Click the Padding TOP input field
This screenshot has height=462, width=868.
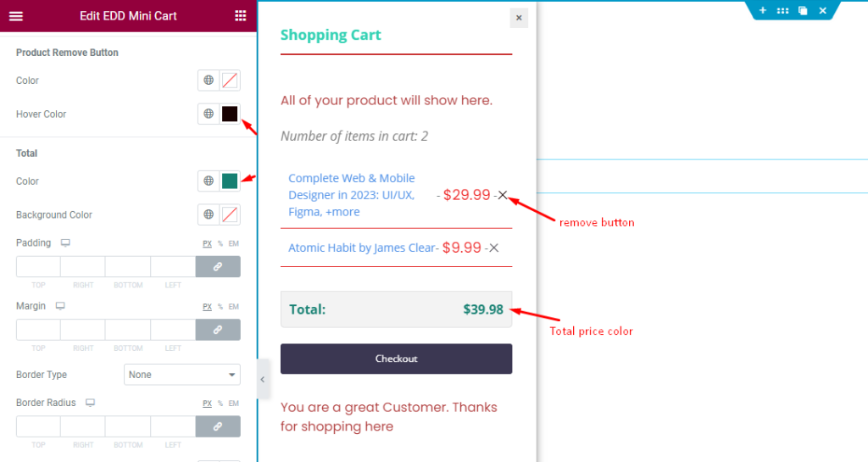[38, 267]
